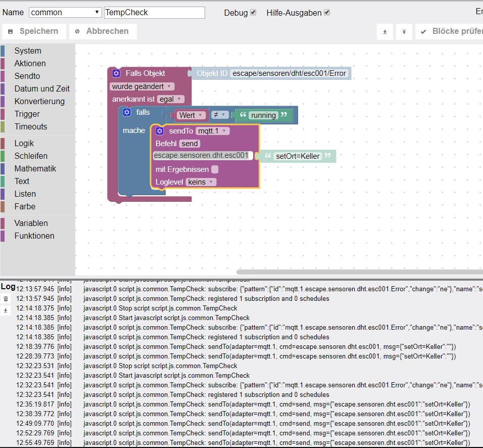The width and height of the screenshot is (483, 448).
Task: Open gear icon on the sendTo block
Action: click(160, 131)
